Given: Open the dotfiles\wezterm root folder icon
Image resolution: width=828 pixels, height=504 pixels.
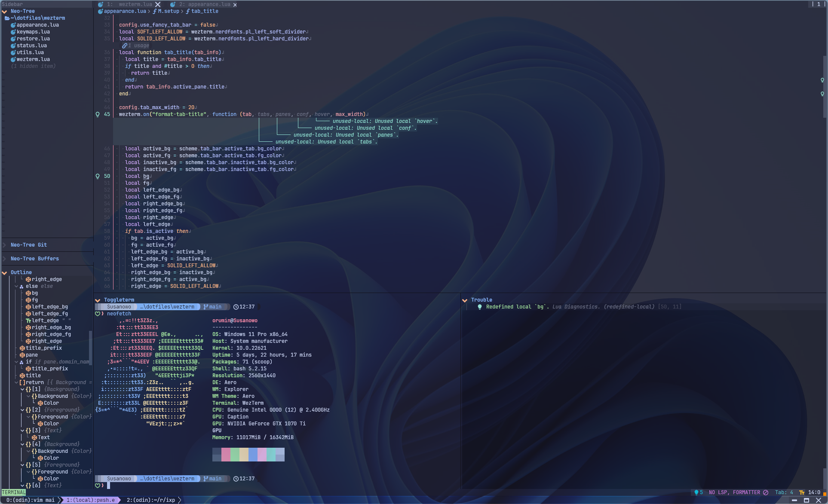Looking at the screenshot, I should point(7,18).
